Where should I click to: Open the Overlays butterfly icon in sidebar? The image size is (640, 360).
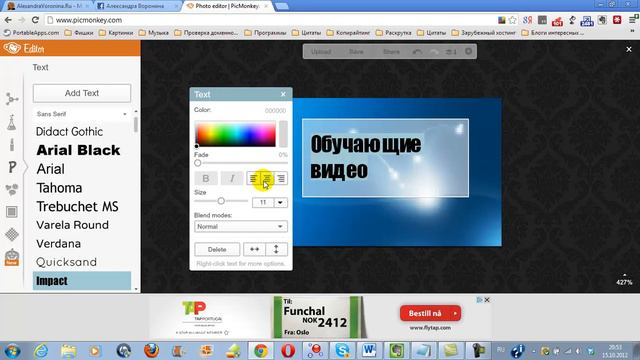pyautogui.click(x=12, y=189)
